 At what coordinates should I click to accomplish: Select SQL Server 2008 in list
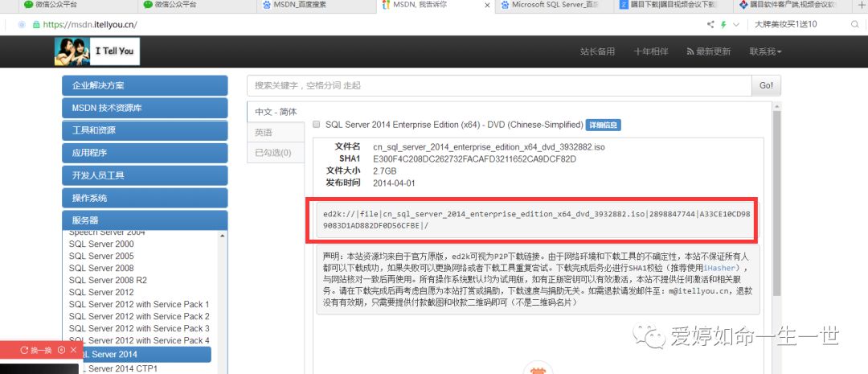(101, 268)
